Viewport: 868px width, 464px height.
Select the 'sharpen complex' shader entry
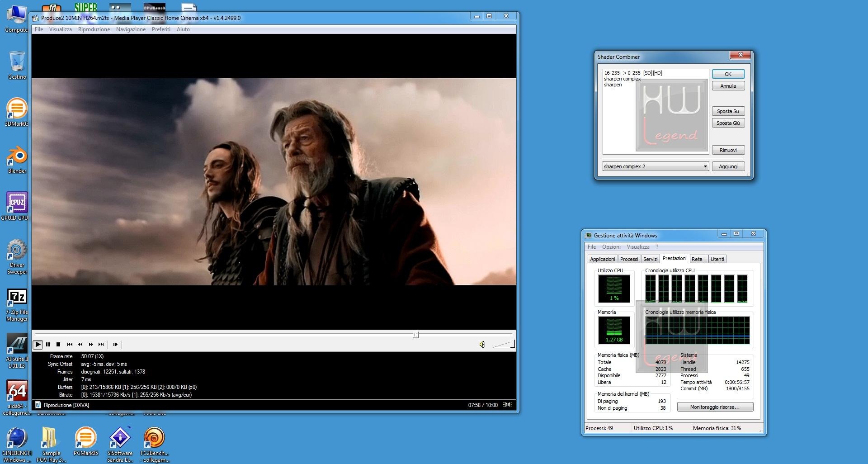(x=622, y=79)
